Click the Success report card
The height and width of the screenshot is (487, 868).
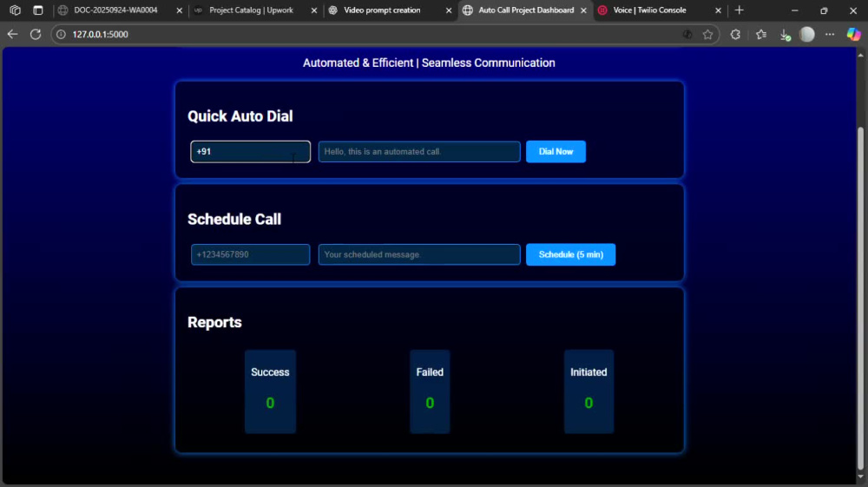tap(270, 392)
